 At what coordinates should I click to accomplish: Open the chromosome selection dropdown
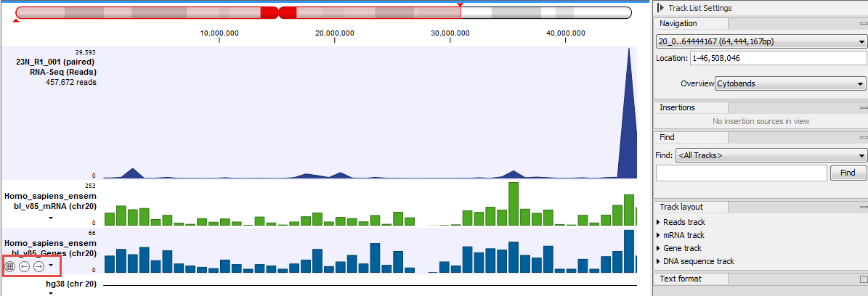click(760, 42)
